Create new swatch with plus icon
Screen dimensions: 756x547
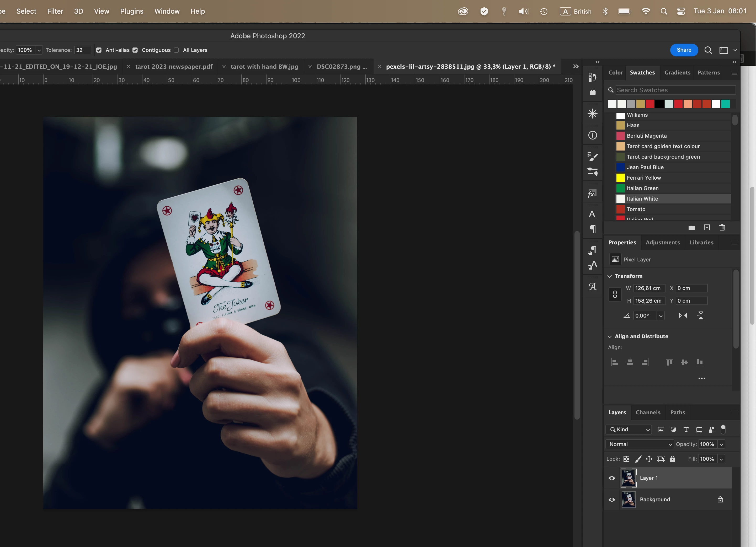tap(707, 228)
